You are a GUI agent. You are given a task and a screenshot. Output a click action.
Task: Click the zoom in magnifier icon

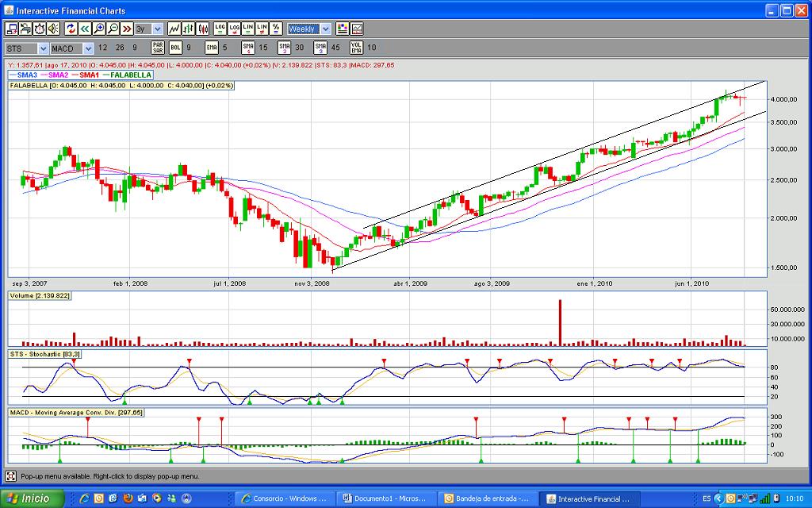99,29
